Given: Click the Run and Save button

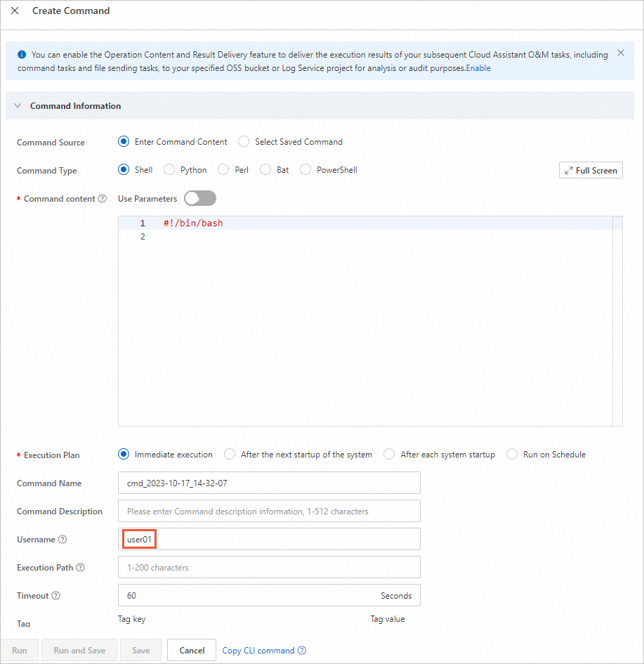Looking at the screenshot, I should tap(79, 650).
